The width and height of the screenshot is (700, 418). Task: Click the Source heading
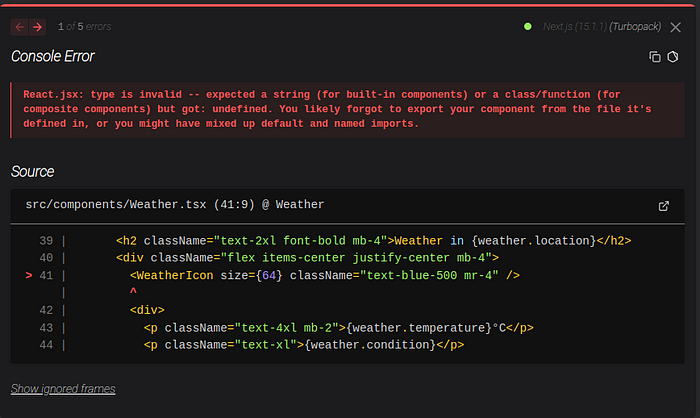point(32,171)
